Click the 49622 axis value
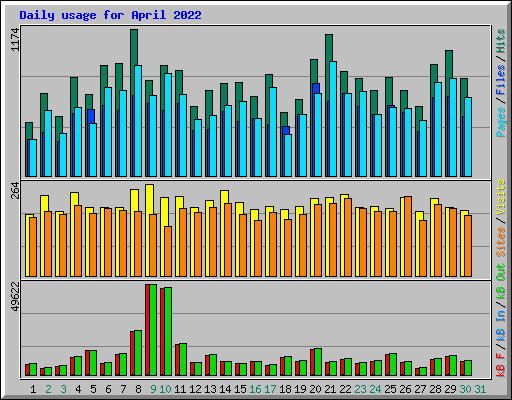 point(15,297)
